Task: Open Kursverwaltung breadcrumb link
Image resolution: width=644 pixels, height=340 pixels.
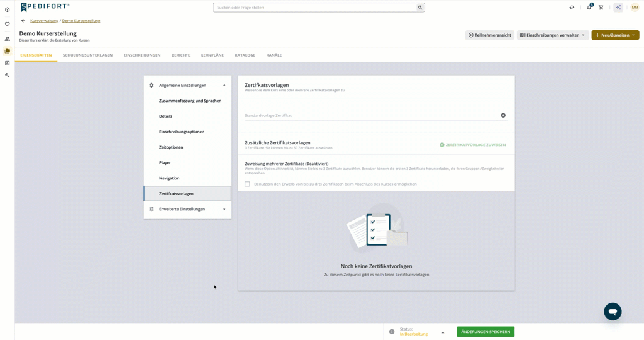Action: tap(45, 21)
